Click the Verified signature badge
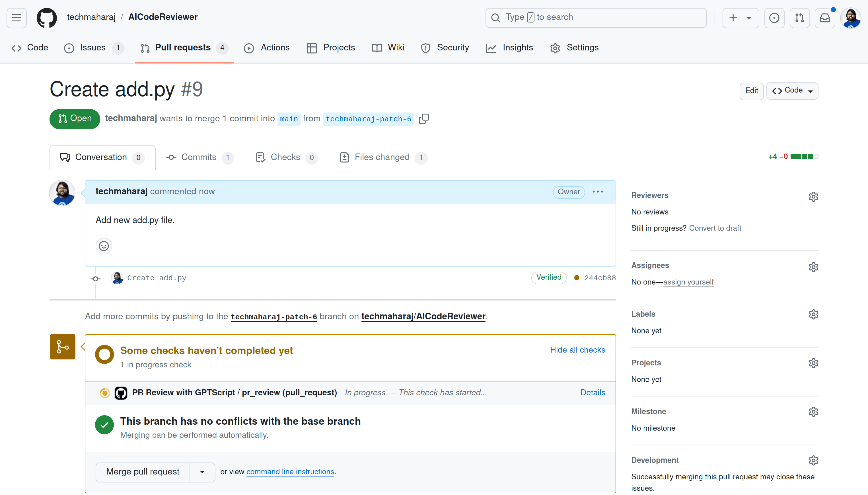The height and width of the screenshot is (495, 868). point(549,277)
